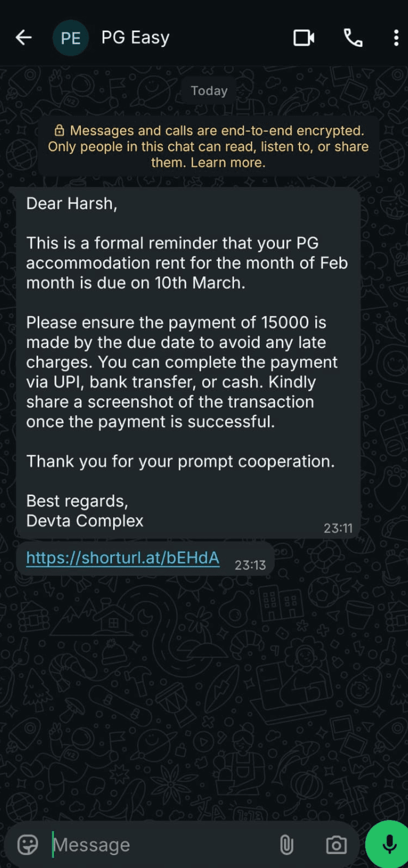
Task: Open the emoji picker in message bar
Action: tap(26, 844)
